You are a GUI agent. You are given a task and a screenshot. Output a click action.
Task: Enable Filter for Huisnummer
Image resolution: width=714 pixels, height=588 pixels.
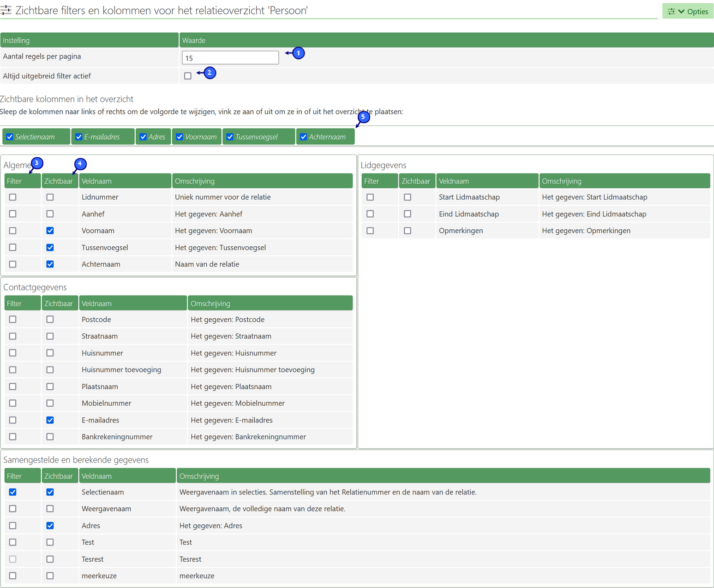[13, 353]
